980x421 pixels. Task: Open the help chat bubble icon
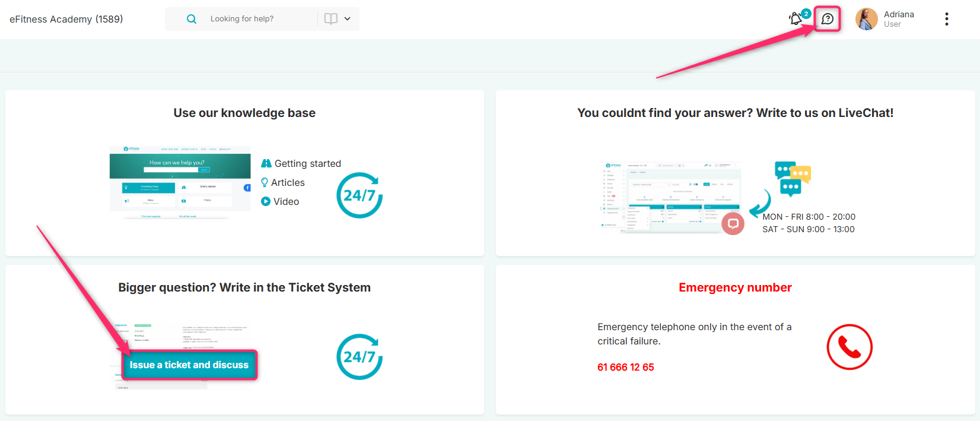tap(828, 19)
